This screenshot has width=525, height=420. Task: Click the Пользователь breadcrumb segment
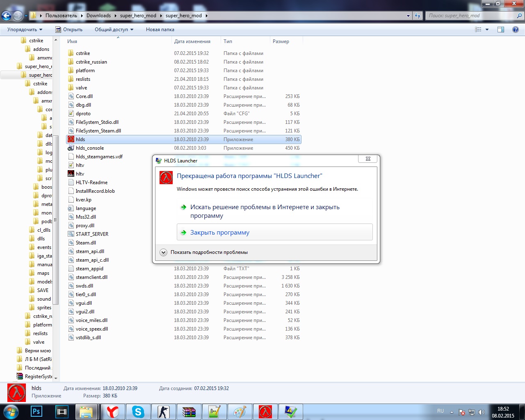[x=61, y=16]
